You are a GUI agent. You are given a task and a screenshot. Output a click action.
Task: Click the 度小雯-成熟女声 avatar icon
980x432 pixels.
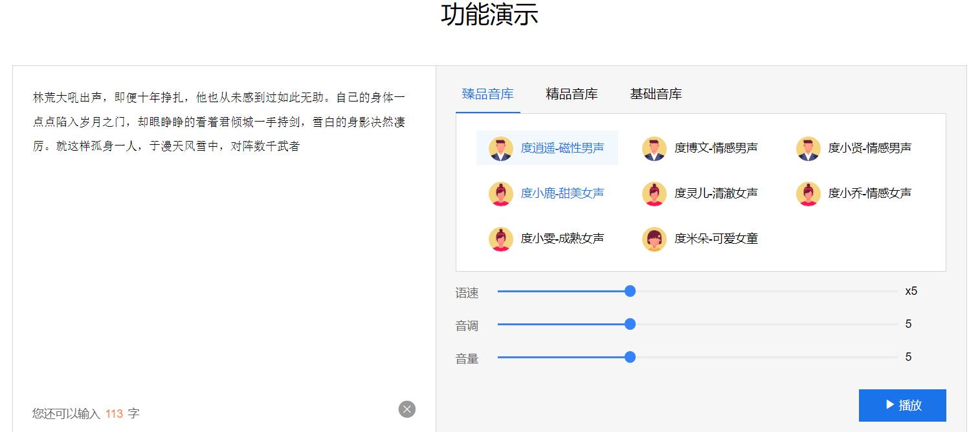tap(500, 239)
